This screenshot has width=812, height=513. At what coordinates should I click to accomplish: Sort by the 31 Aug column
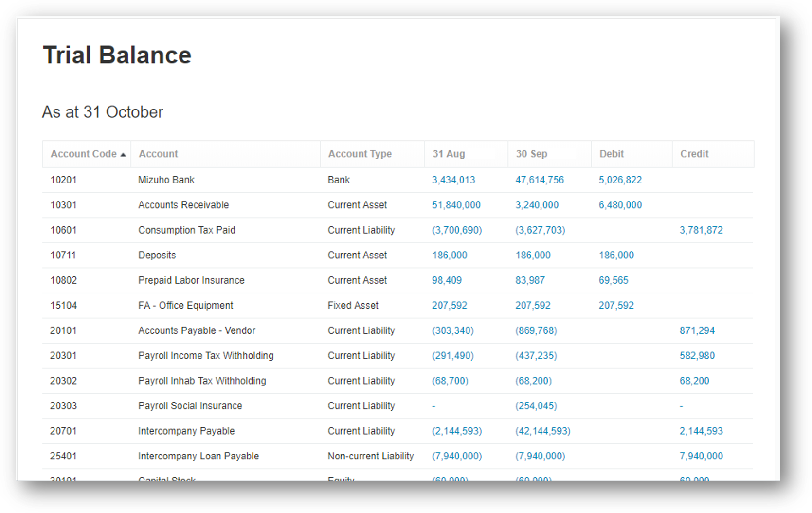coord(448,154)
